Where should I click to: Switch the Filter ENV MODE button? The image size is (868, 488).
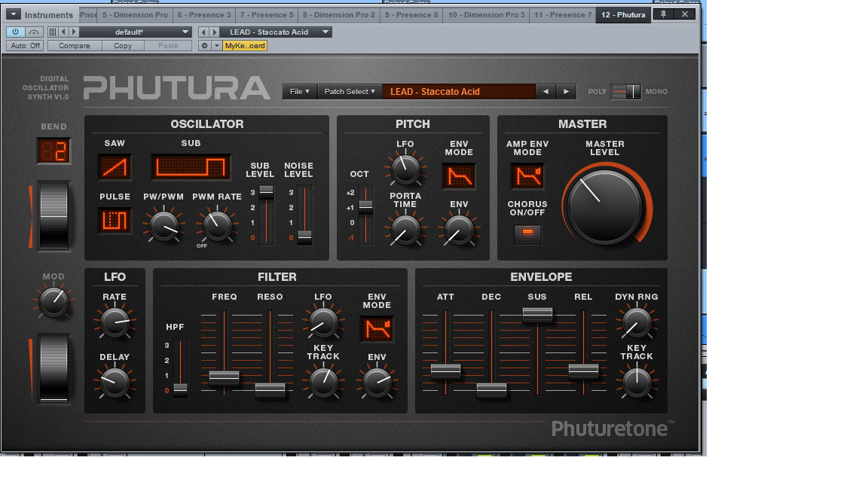tap(377, 328)
